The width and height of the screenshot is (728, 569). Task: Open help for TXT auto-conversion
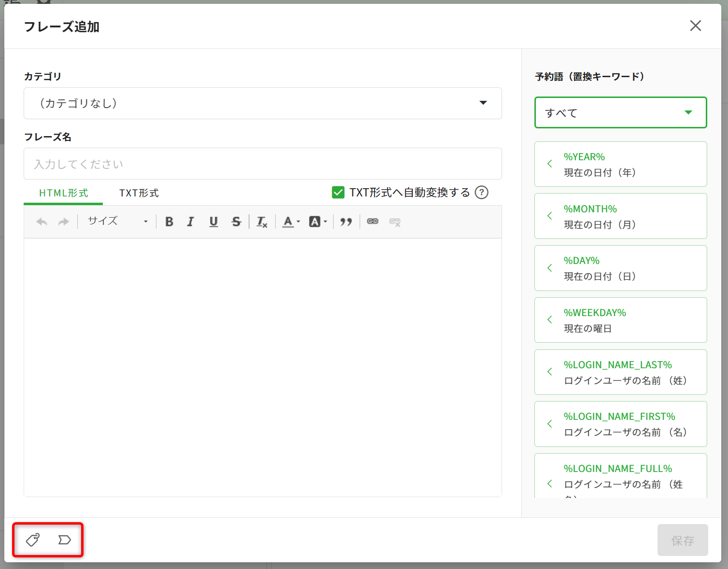[x=481, y=193]
